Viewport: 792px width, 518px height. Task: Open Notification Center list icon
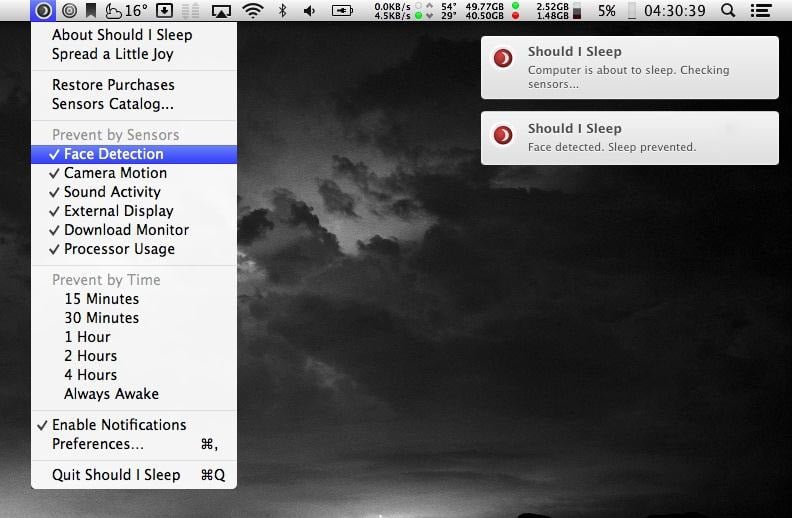[761, 11]
